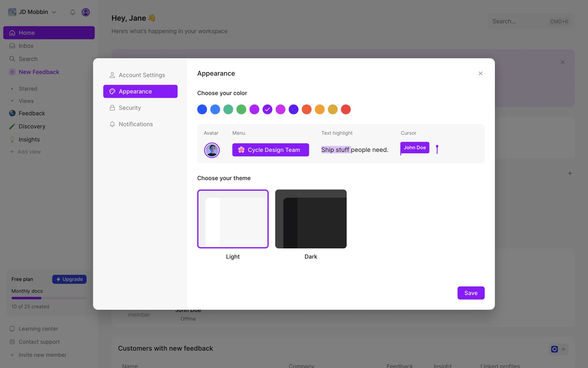Click the Save button
This screenshot has height=368, width=588.
point(471,293)
